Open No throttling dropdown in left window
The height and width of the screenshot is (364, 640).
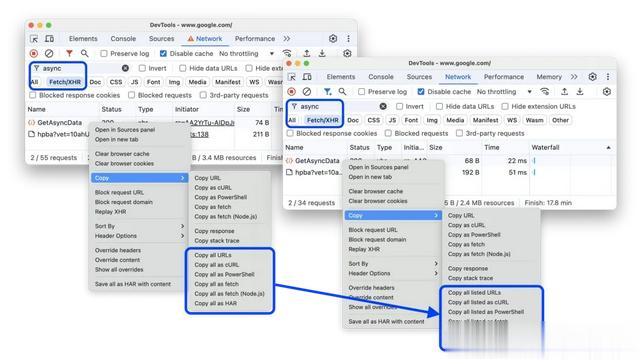coord(246,53)
